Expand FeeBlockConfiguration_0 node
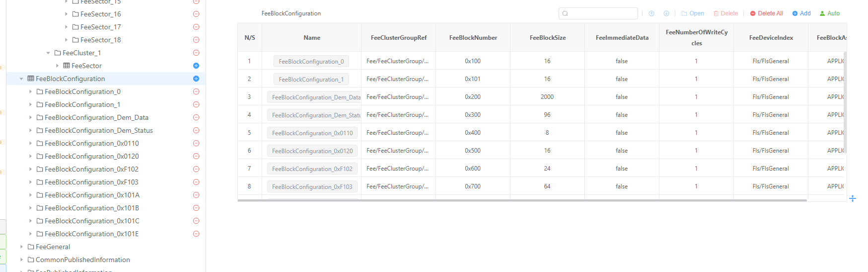The width and height of the screenshot is (868, 272). (30, 91)
